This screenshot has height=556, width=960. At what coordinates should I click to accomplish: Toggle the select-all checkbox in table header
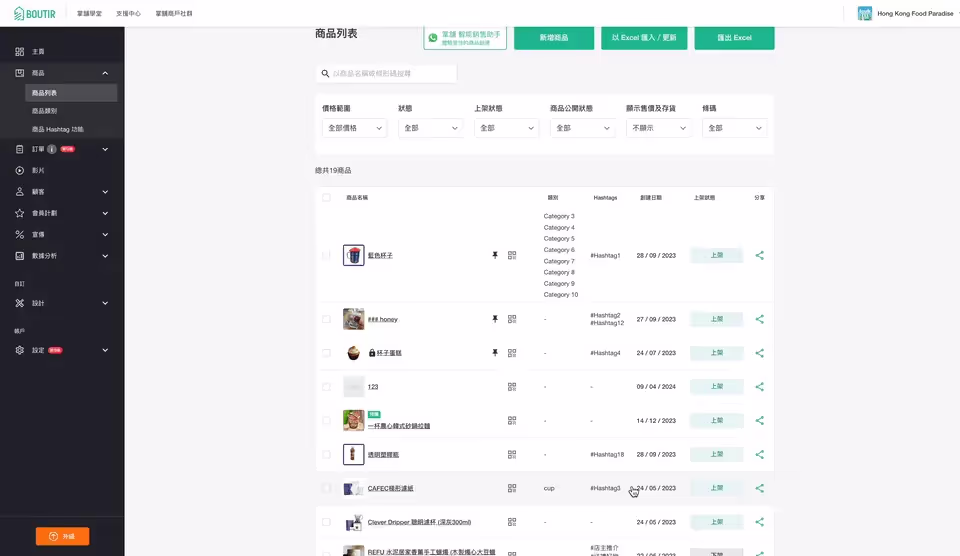click(x=326, y=198)
